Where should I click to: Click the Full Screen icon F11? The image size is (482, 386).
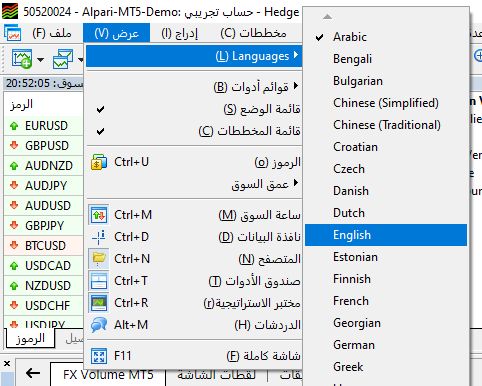[x=99, y=356]
